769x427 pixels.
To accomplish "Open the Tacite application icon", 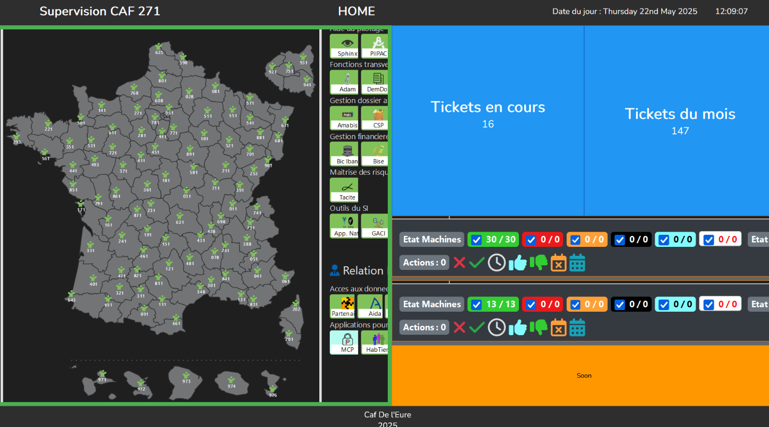I will click(x=344, y=190).
